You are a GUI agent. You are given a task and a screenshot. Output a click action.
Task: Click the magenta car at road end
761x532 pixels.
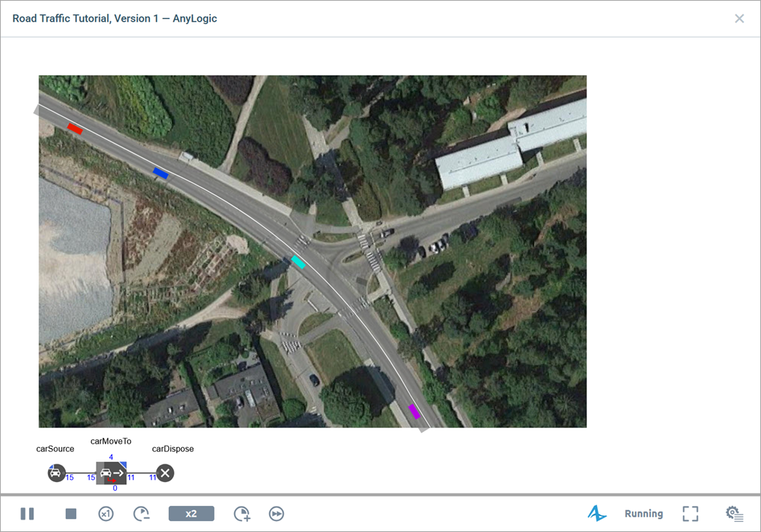pyautogui.click(x=415, y=411)
